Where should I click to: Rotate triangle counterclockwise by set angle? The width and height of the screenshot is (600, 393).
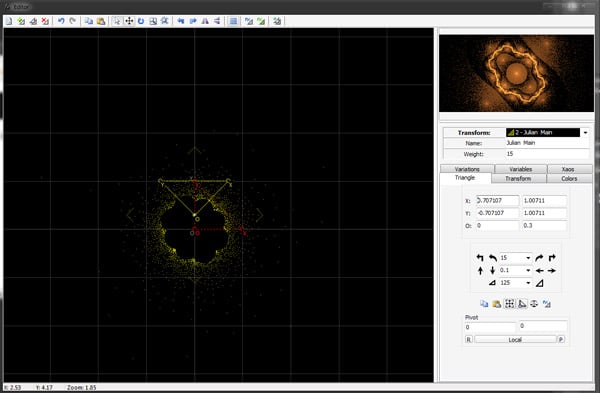492,258
